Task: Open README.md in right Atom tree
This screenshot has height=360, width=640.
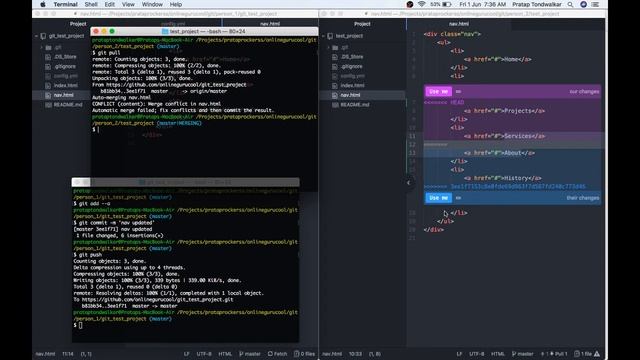Action: (x=355, y=104)
